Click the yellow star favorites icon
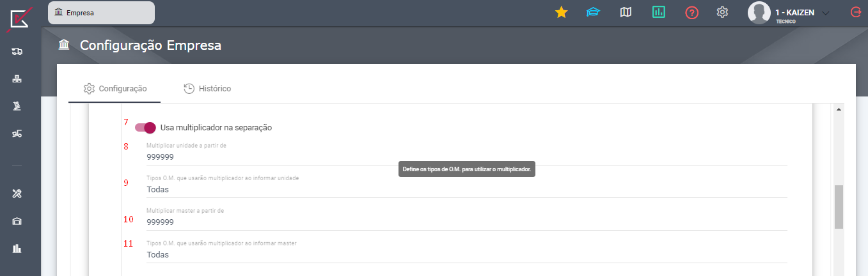This screenshot has width=868, height=276. [x=562, y=12]
